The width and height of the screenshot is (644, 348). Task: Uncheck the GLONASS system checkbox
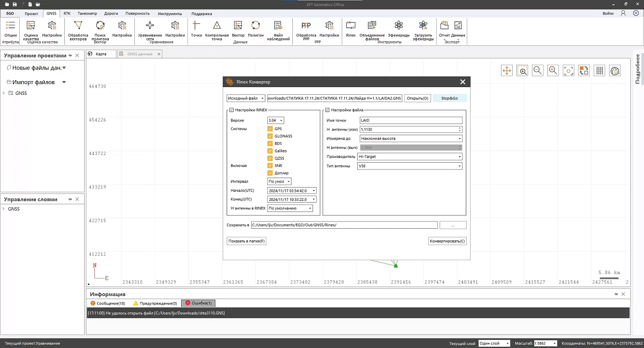(270, 136)
